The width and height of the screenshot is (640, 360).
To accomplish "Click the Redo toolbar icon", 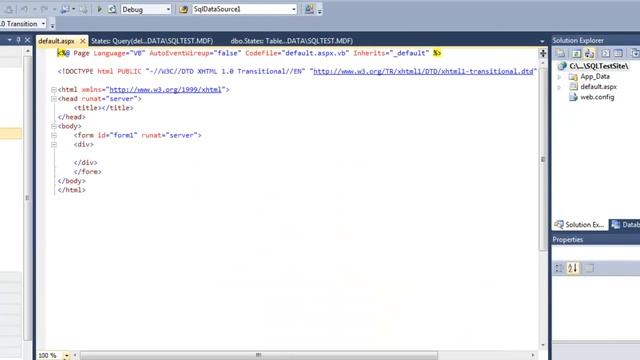I will pyautogui.click(x=44, y=9).
